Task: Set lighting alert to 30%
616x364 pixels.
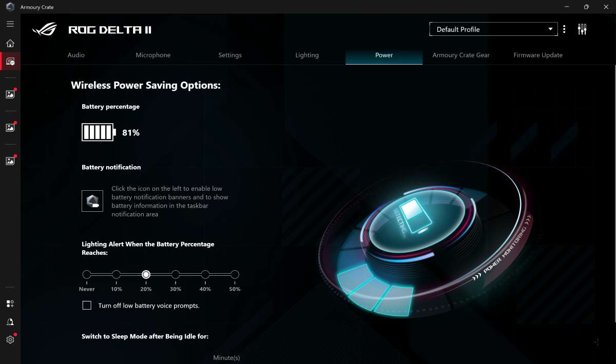Action: point(176,275)
